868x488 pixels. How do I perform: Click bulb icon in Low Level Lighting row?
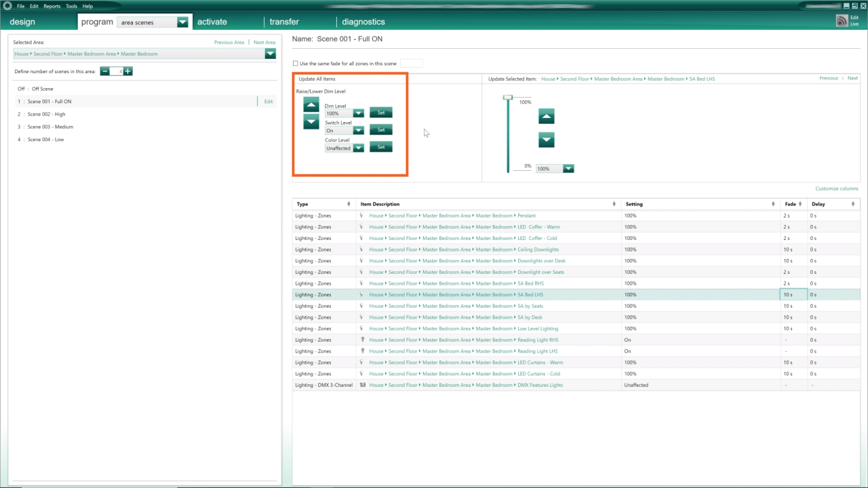362,329
